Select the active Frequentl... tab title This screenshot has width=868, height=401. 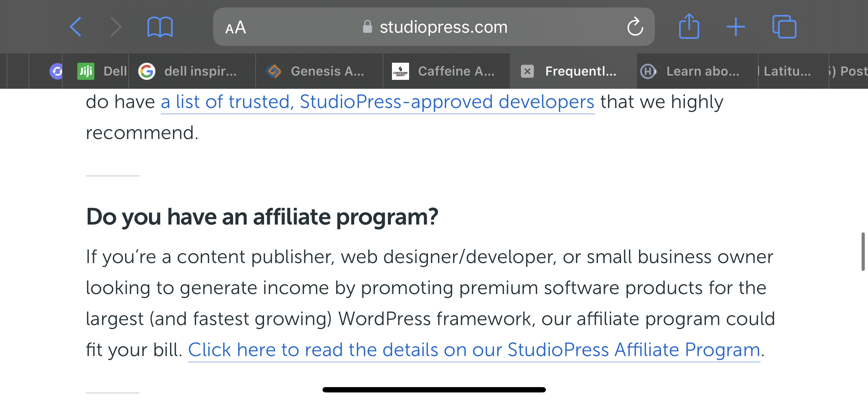coord(581,71)
